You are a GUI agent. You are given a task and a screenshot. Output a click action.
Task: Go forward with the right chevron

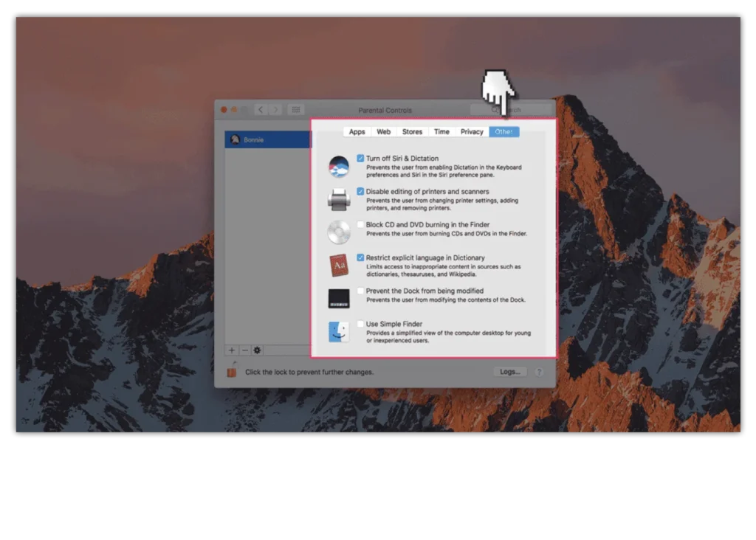click(275, 110)
